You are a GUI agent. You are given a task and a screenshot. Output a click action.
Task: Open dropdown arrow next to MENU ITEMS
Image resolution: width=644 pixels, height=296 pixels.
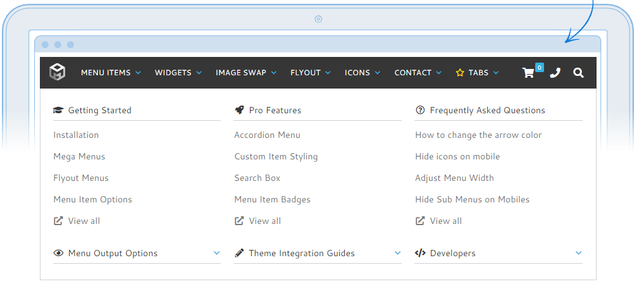pyautogui.click(x=138, y=73)
